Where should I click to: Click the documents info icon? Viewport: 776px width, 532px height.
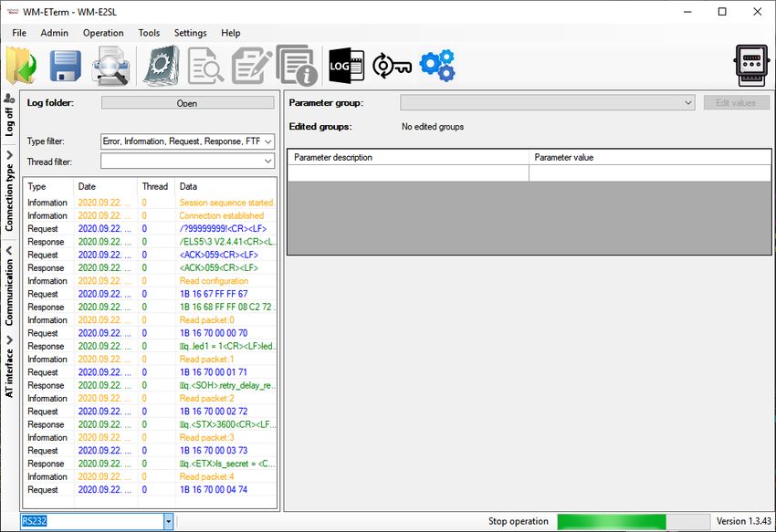[297, 66]
